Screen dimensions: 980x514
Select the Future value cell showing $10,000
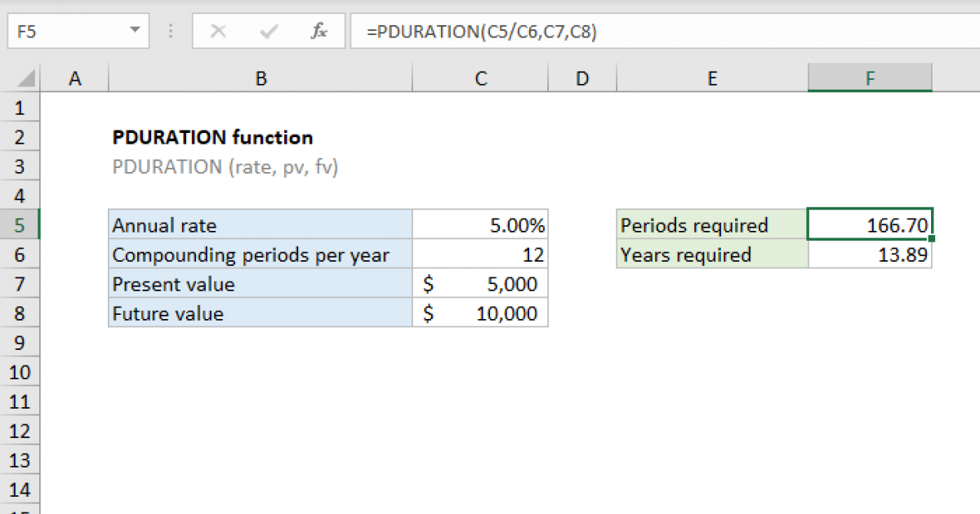[x=480, y=313]
